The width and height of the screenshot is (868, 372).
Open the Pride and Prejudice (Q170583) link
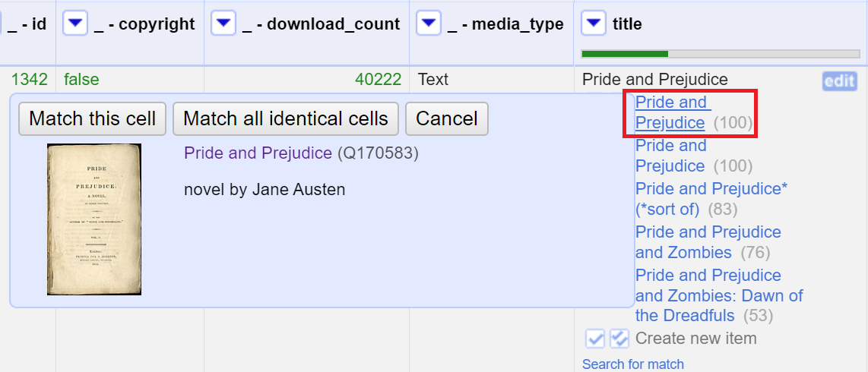click(x=258, y=153)
